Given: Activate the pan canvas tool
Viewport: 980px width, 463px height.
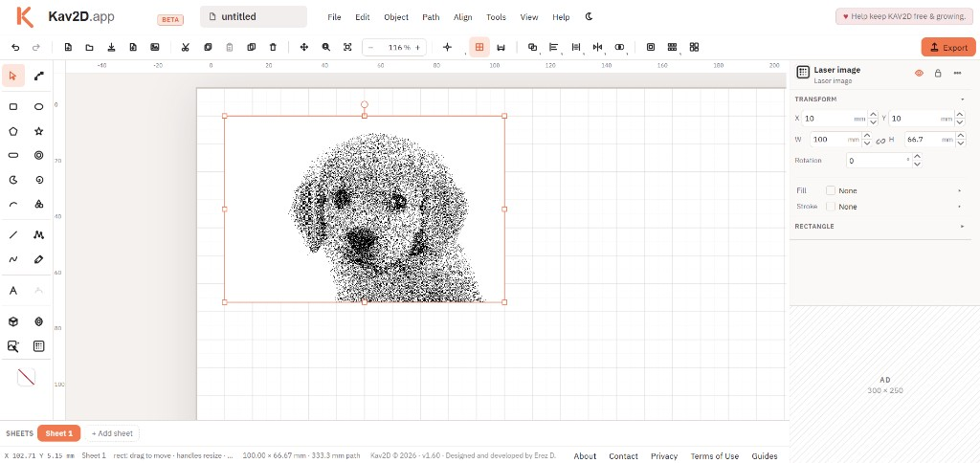Looking at the screenshot, I should (304, 48).
